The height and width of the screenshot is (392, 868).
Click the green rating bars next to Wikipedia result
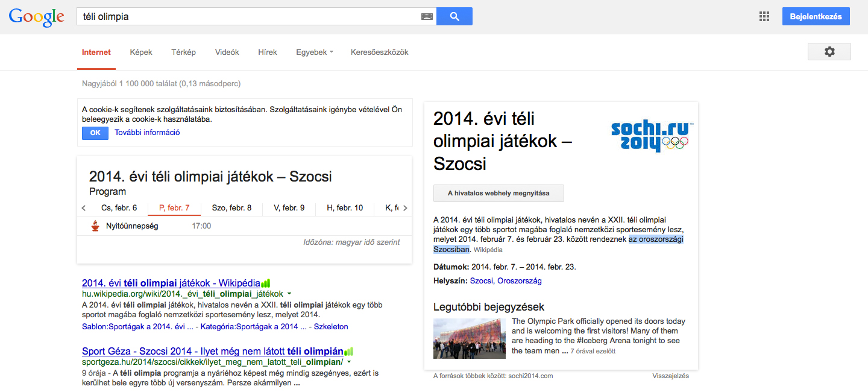pyautogui.click(x=266, y=283)
